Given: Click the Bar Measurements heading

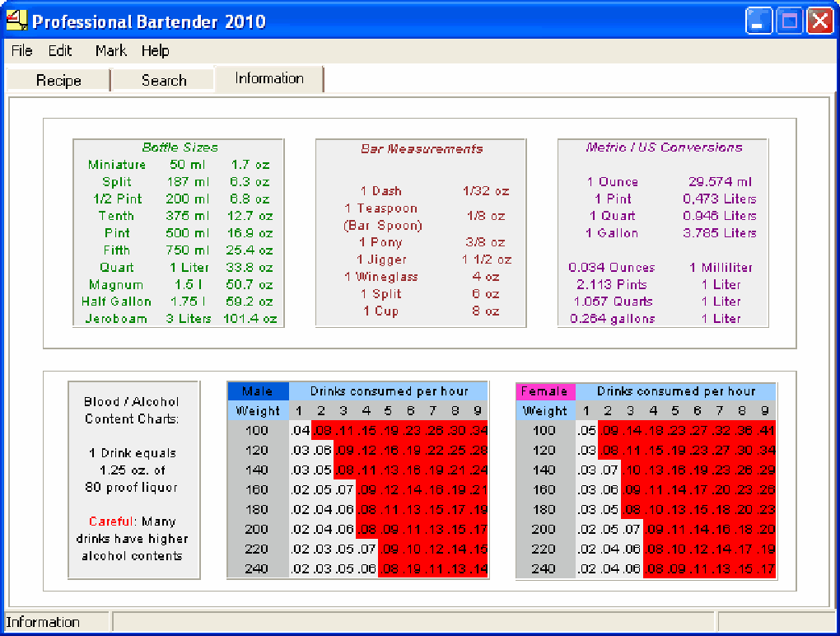Looking at the screenshot, I should [x=422, y=149].
